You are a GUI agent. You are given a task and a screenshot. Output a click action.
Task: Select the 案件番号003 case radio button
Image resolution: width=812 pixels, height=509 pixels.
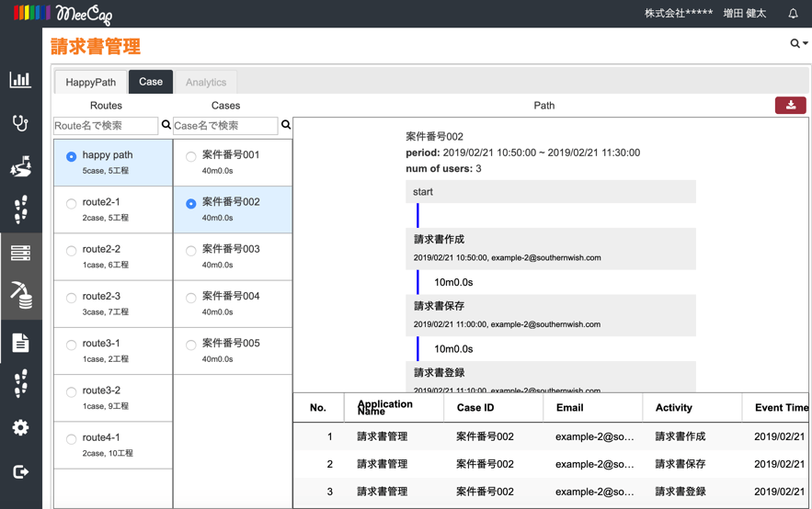coord(191,251)
